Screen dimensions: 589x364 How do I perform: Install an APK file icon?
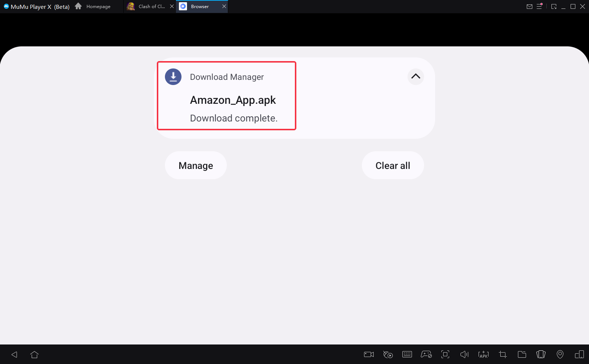[x=483, y=354]
